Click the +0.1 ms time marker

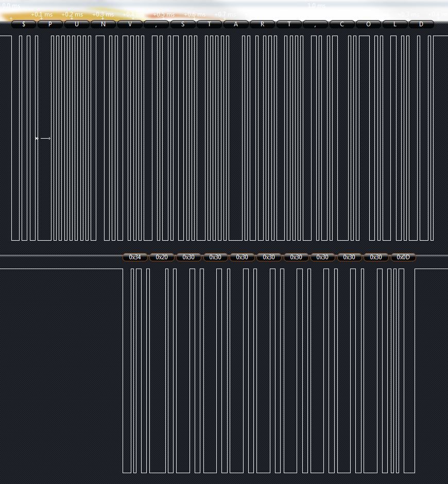point(42,14)
